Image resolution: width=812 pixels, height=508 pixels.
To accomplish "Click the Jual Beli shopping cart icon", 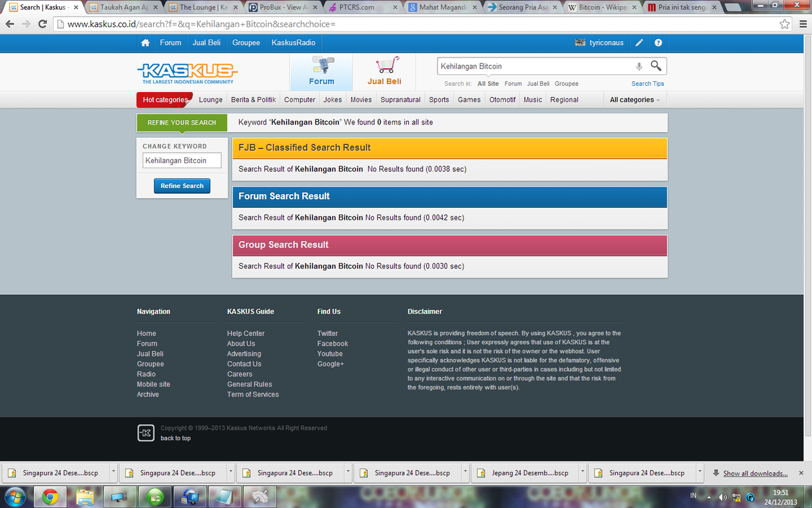I will click(387, 65).
